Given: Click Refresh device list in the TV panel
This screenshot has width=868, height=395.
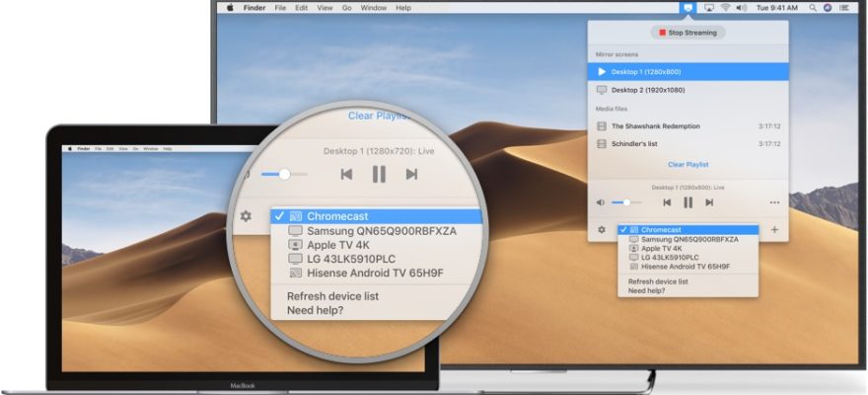Looking at the screenshot, I should (658, 281).
